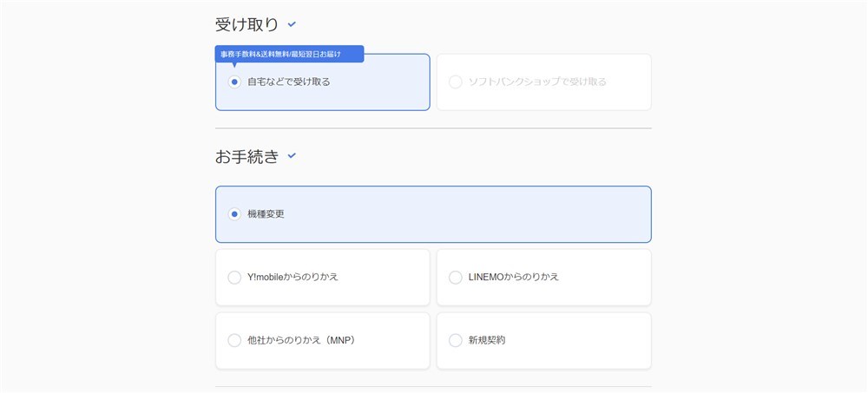Click the 新規契約 label text

tap(487, 340)
